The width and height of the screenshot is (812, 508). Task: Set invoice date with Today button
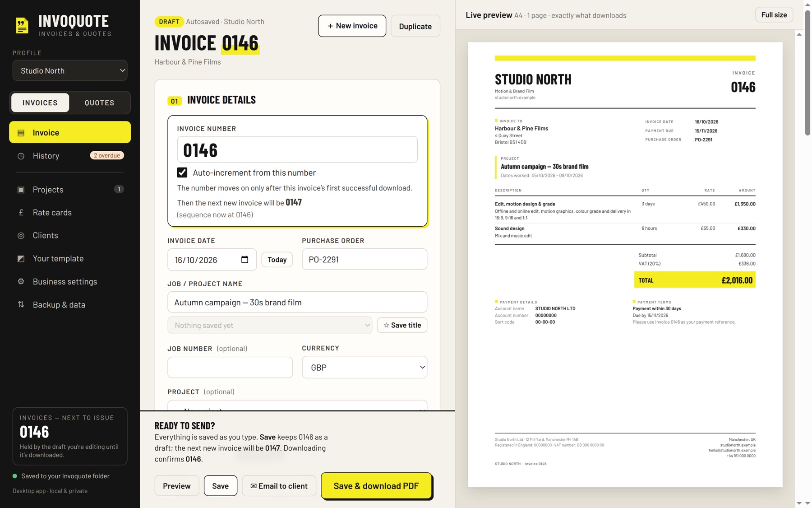(x=277, y=260)
